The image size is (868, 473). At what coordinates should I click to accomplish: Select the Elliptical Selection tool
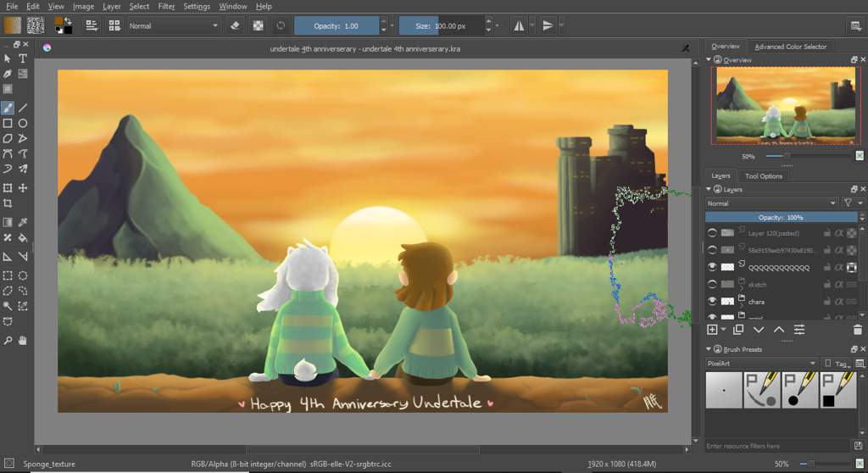(x=23, y=275)
